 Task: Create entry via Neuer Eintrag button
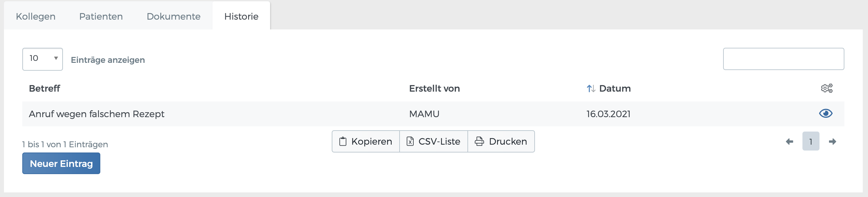(61, 163)
